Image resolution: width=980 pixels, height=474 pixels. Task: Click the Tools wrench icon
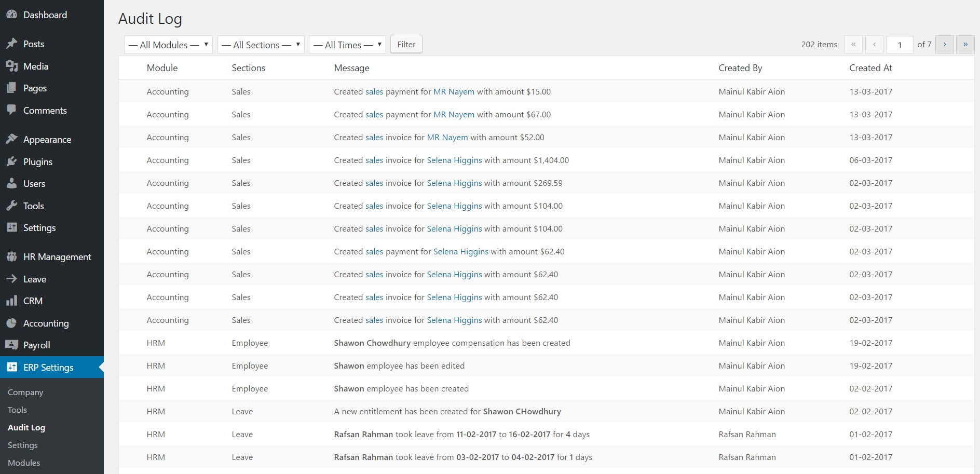click(11, 206)
